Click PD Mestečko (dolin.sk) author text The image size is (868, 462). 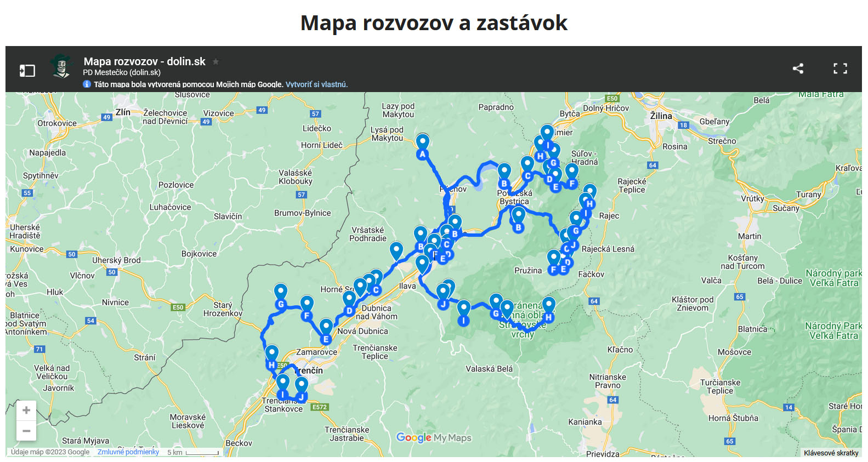point(122,72)
